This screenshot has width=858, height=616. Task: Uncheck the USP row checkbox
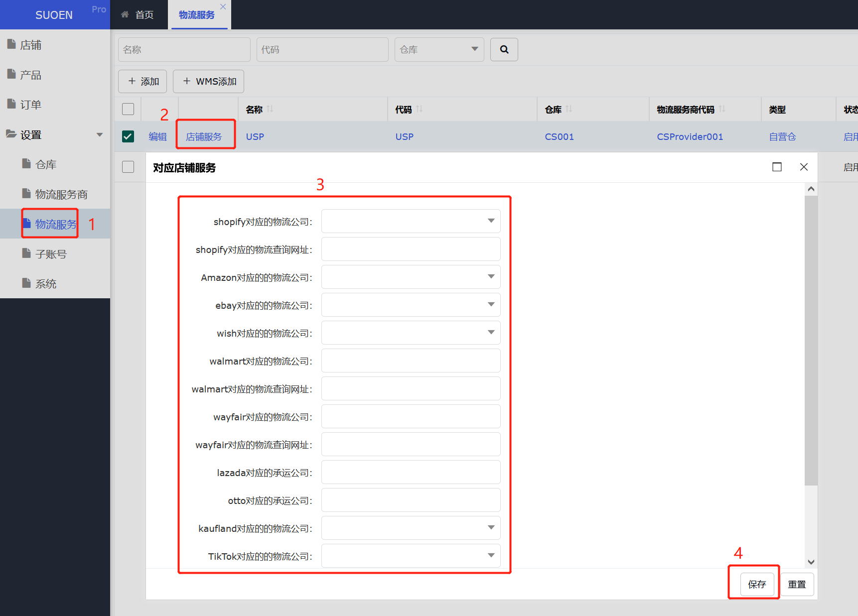click(128, 136)
